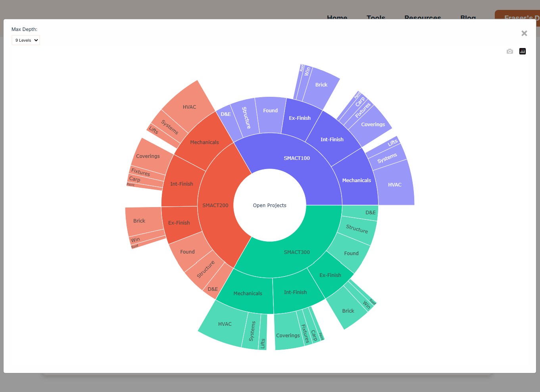Click the camera icon to download chart snapshot

[x=510, y=51]
